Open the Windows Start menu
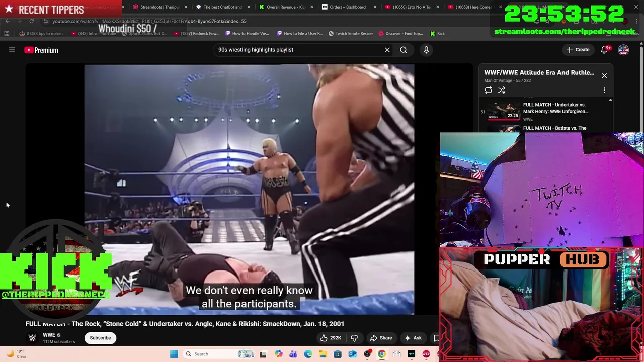Image resolution: width=644 pixels, height=362 pixels. pos(174,354)
